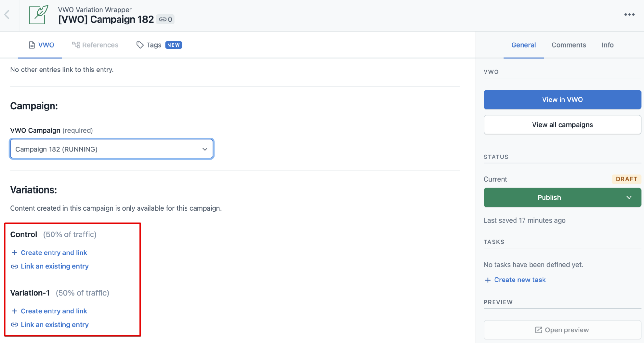Image resolution: width=644 pixels, height=343 pixels.
Task: Click 'No tasks have been defined yet.' text
Action: coord(533,265)
